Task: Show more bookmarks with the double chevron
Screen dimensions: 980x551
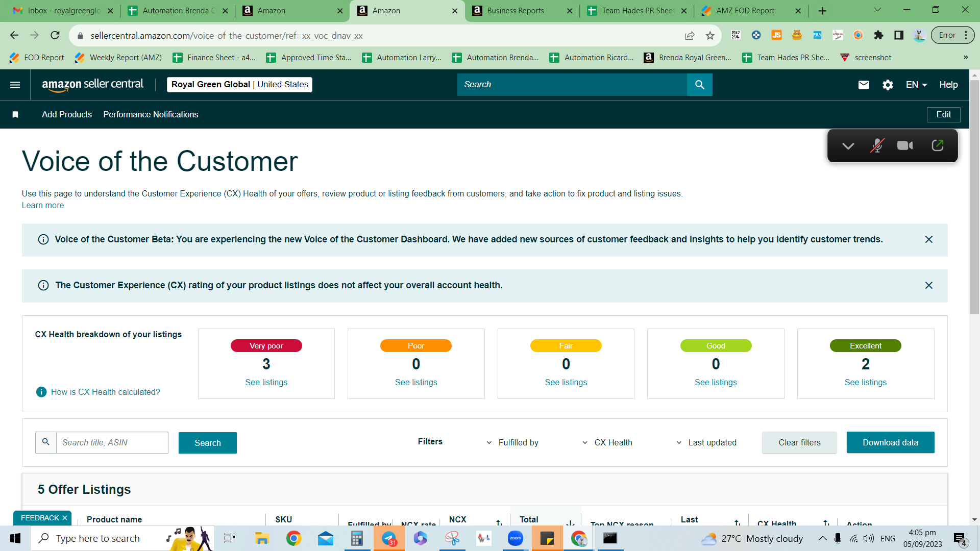Action: [x=966, y=58]
